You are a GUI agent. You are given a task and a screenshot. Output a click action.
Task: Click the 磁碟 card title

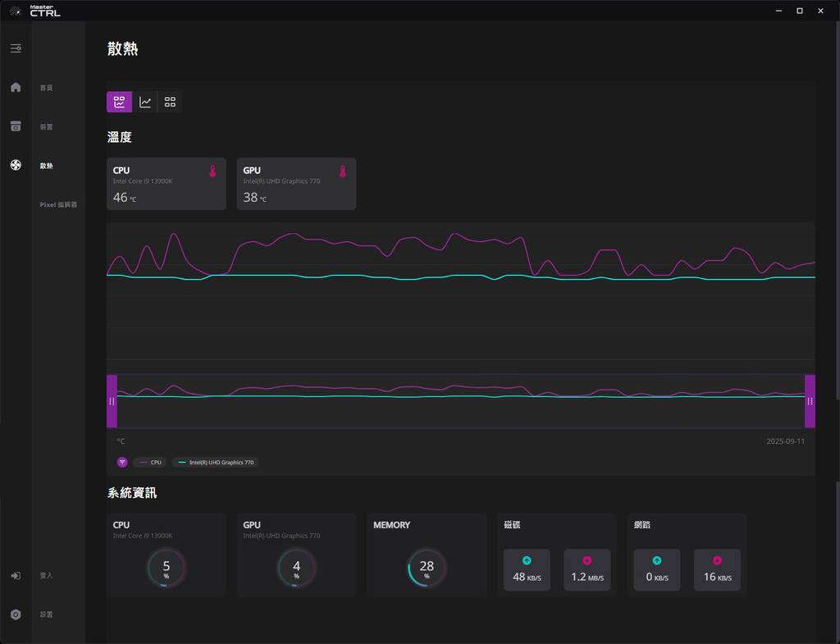point(512,524)
